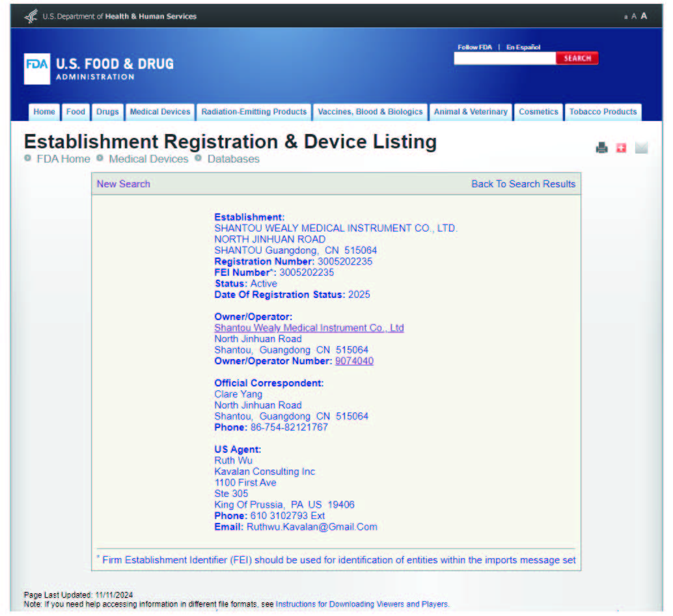673x616 pixels.
Task: Select the largest text size A
Action: pyautogui.click(x=644, y=16)
